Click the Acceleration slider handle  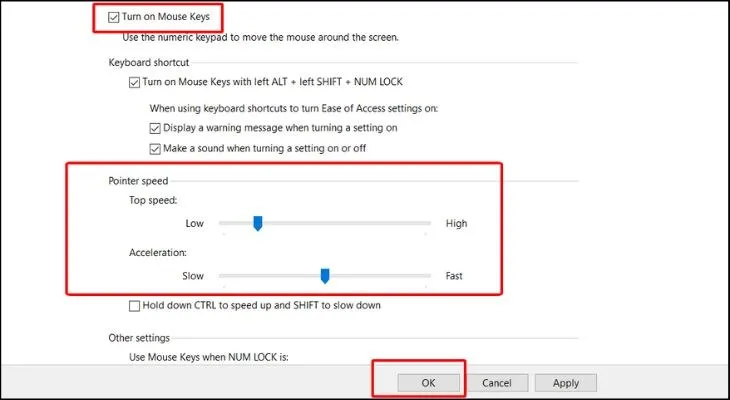[325, 276]
